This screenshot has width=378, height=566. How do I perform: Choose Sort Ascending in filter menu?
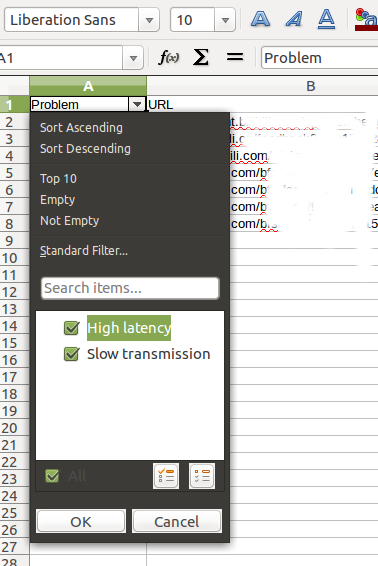pyautogui.click(x=81, y=127)
